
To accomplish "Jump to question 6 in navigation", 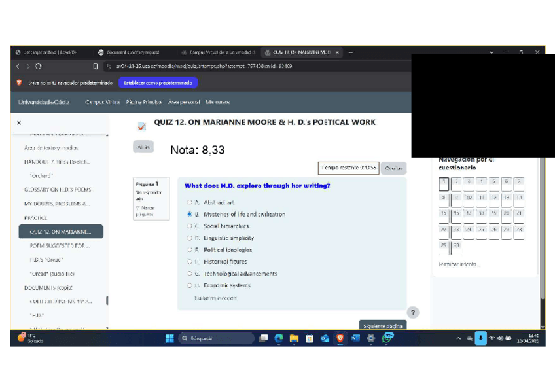I will 507,183.
